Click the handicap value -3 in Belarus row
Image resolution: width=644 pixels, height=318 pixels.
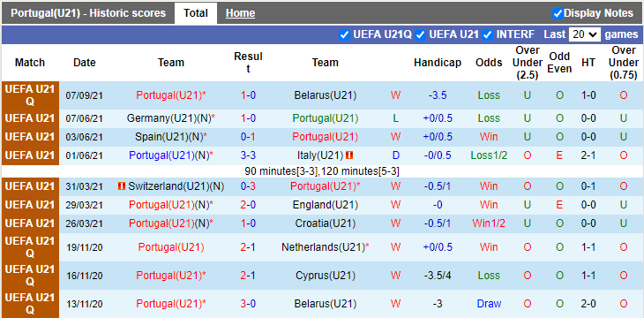click(x=438, y=304)
